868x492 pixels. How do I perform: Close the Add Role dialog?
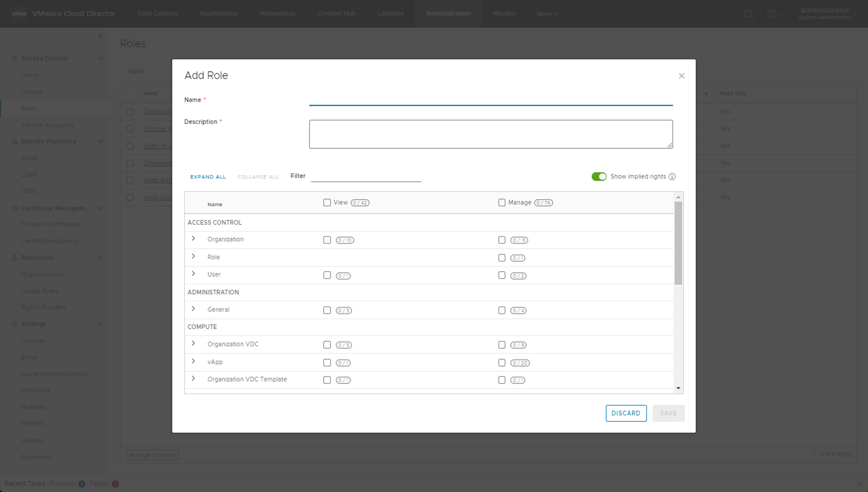[681, 76]
